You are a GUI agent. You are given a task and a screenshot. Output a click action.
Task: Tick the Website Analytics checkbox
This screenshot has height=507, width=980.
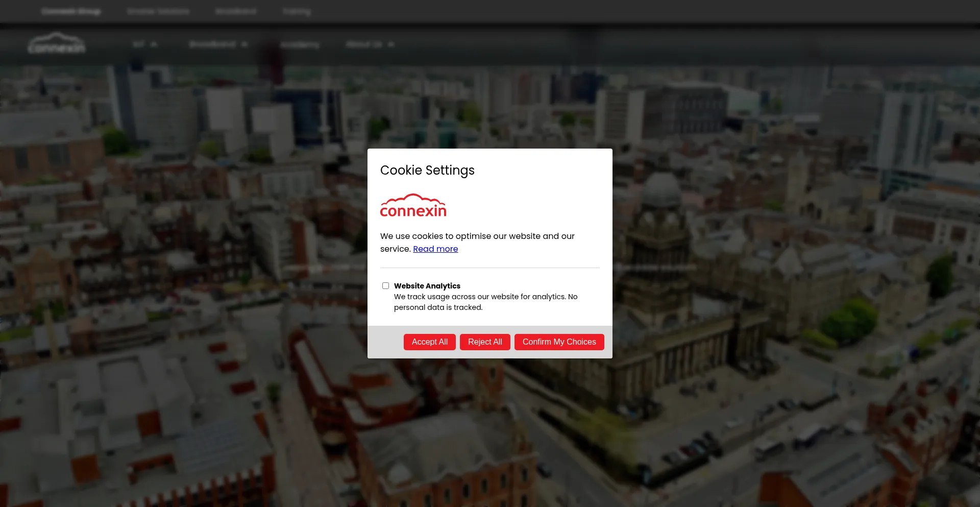[385, 286]
